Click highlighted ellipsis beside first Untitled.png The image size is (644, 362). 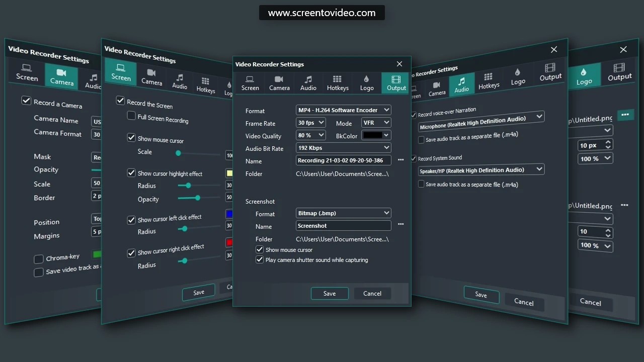625,115
